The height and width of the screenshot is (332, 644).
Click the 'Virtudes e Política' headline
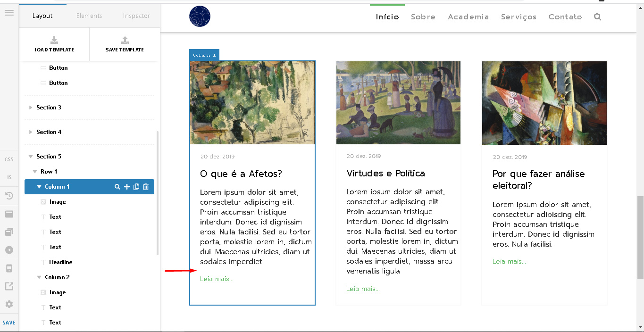click(385, 173)
